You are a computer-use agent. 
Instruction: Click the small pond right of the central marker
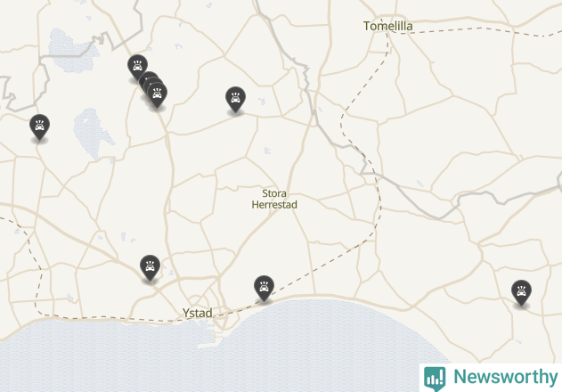coord(262,102)
